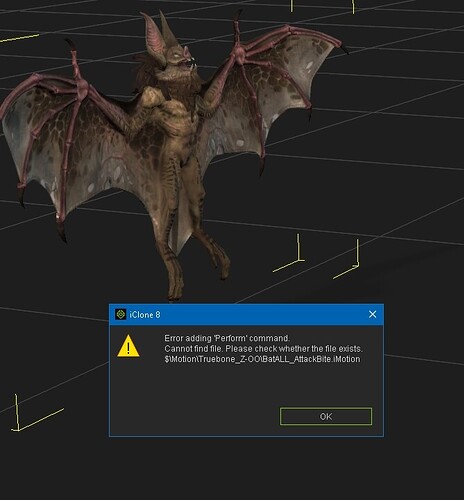Click the BatALL_AttackBite.iMotion file path text
464x500 pixels.
click(x=262, y=359)
